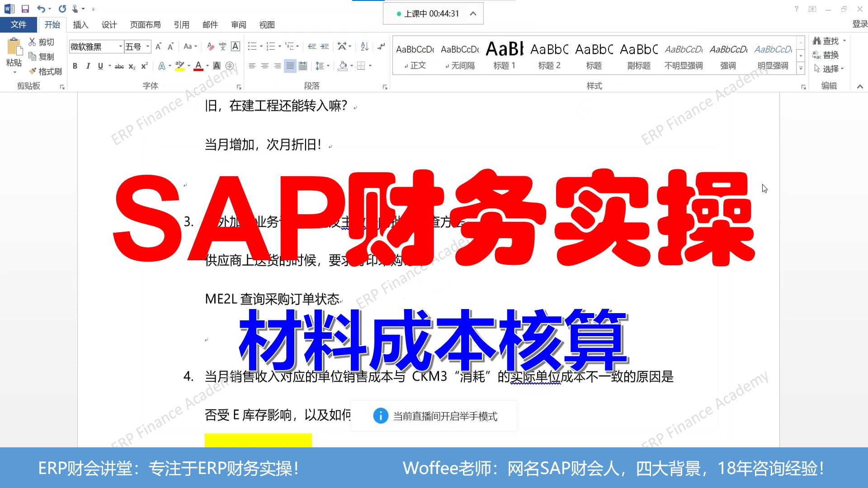This screenshot has width=868, height=488.
Task: Collapse the class timer panel chevron
Action: [473, 14]
